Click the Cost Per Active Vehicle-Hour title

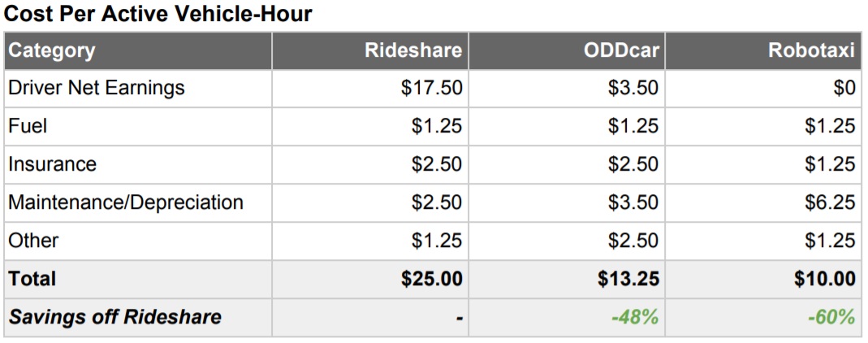pyautogui.click(x=158, y=15)
